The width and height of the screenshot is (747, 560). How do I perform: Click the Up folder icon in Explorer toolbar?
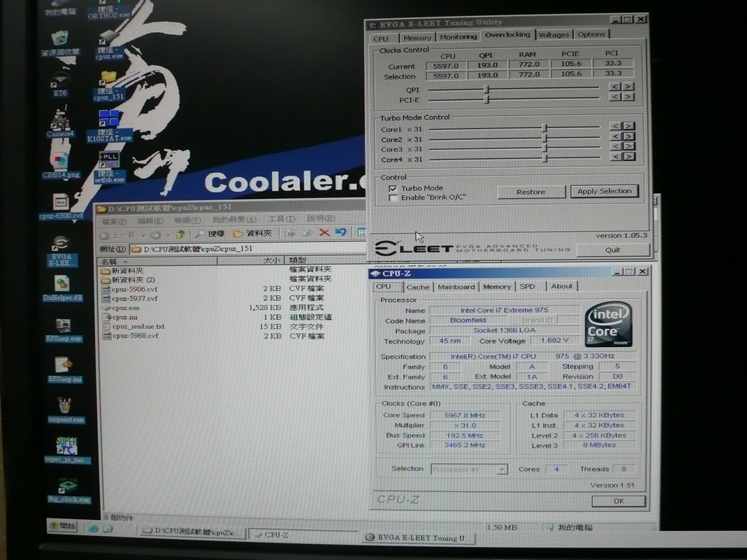pos(179,234)
